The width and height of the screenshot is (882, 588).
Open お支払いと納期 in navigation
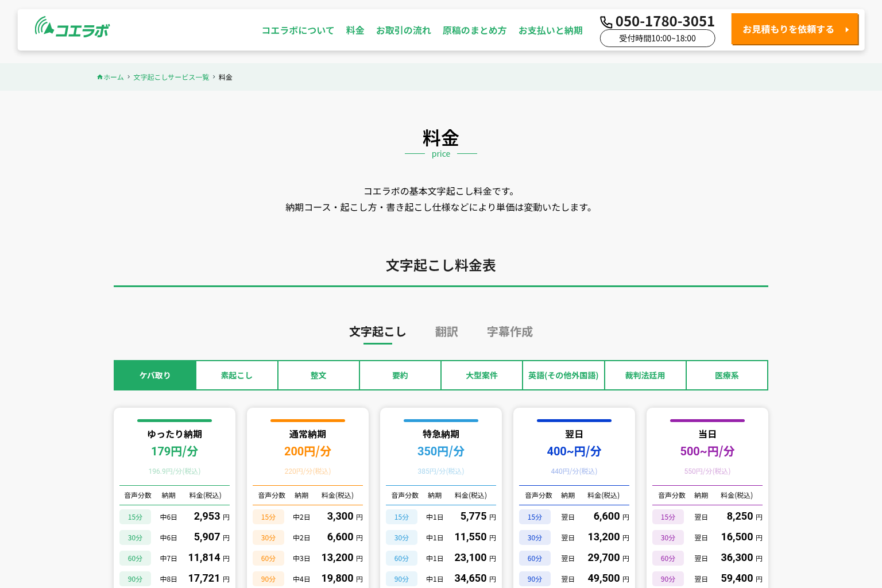(x=551, y=30)
